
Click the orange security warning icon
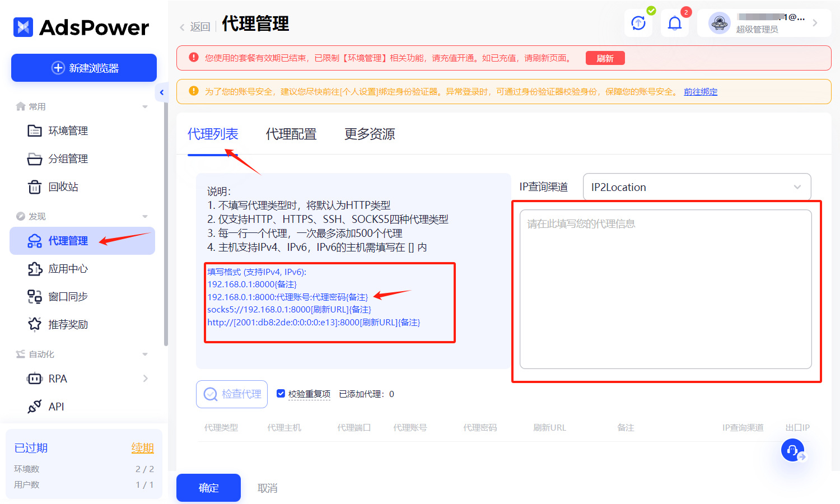(x=194, y=91)
